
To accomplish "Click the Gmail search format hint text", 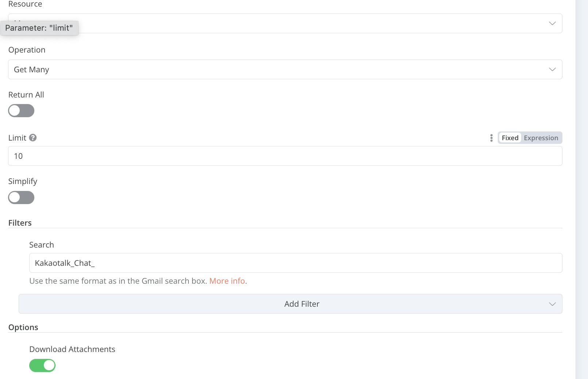I will 118,281.
